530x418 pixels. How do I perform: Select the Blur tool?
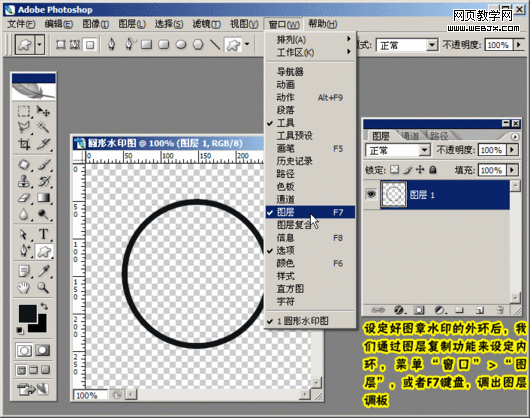(23, 214)
